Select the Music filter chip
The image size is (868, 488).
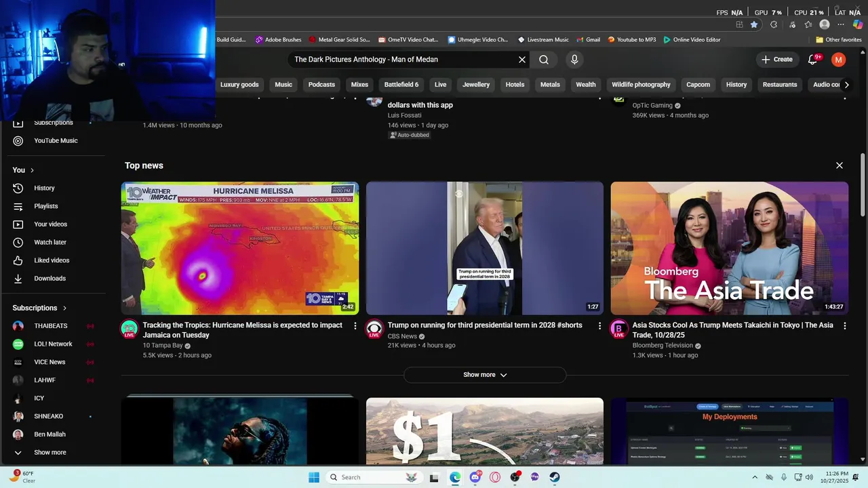coord(283,85)
